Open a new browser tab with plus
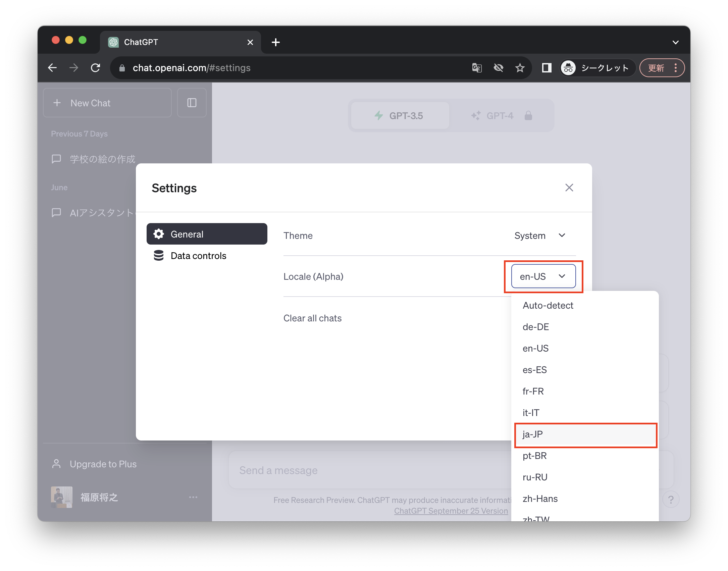 276,42
